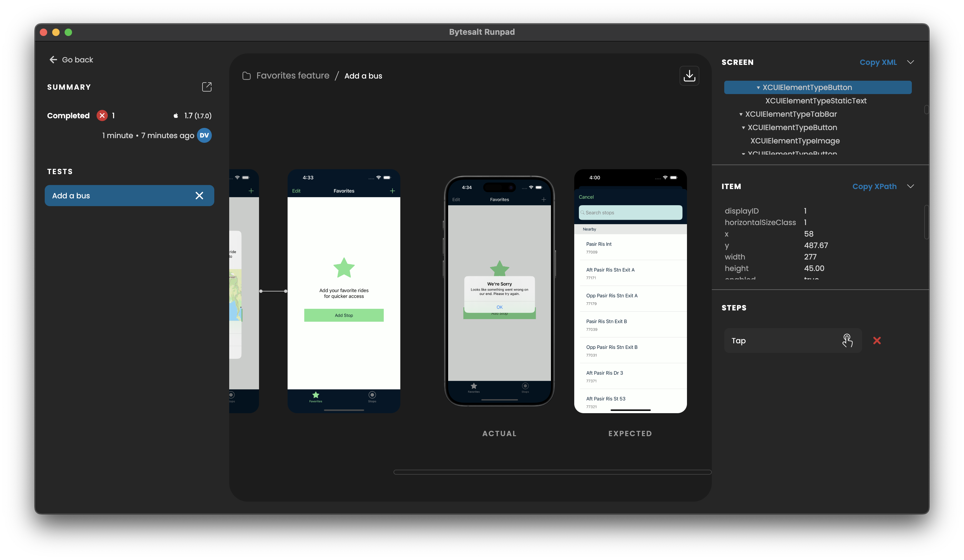
Task: Click OK in We're Sorry alert
Action: pos(499,307)
